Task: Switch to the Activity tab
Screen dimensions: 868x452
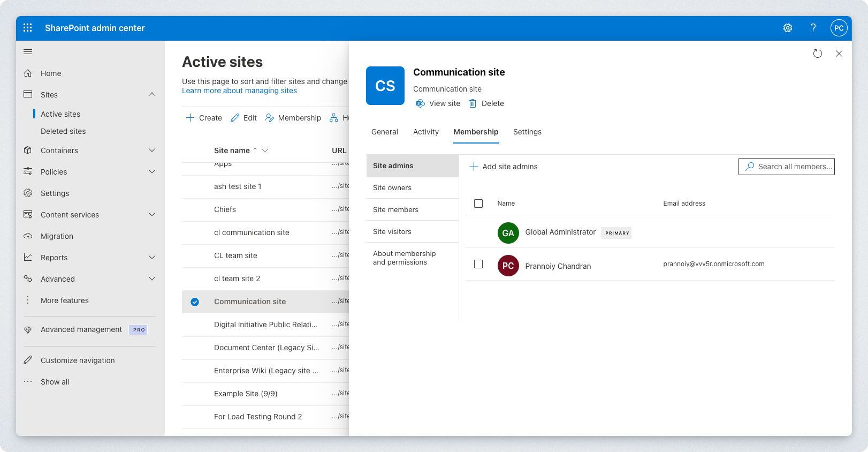Action: coord(426,132)
